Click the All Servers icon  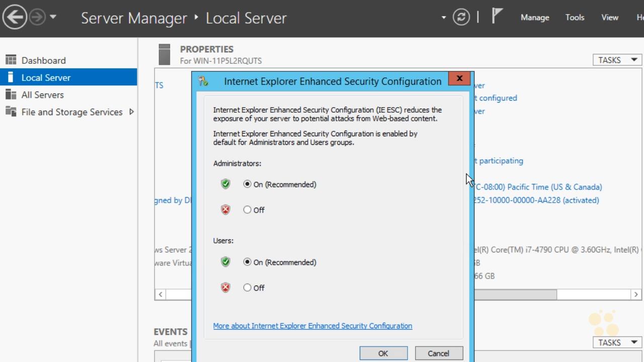(x=11, y=95)
